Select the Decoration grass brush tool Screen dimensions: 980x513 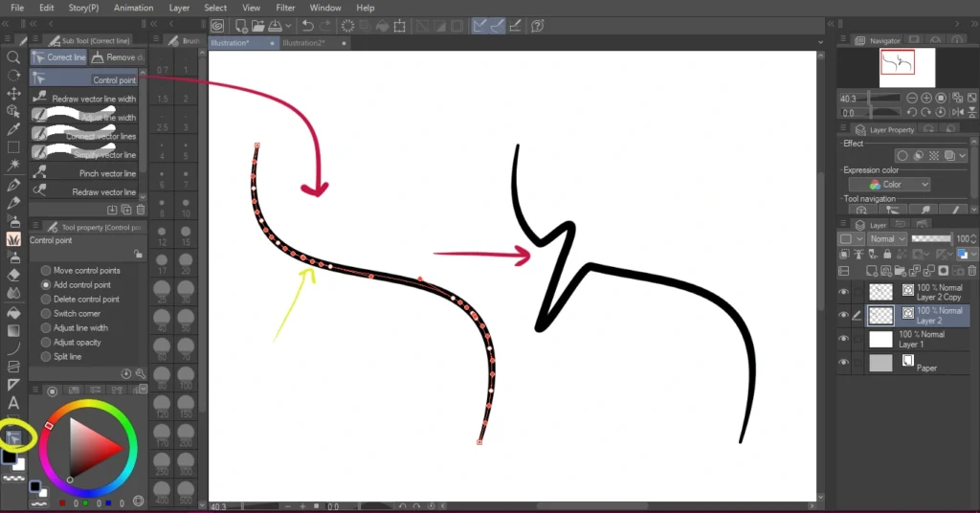[x=13, y=239]
